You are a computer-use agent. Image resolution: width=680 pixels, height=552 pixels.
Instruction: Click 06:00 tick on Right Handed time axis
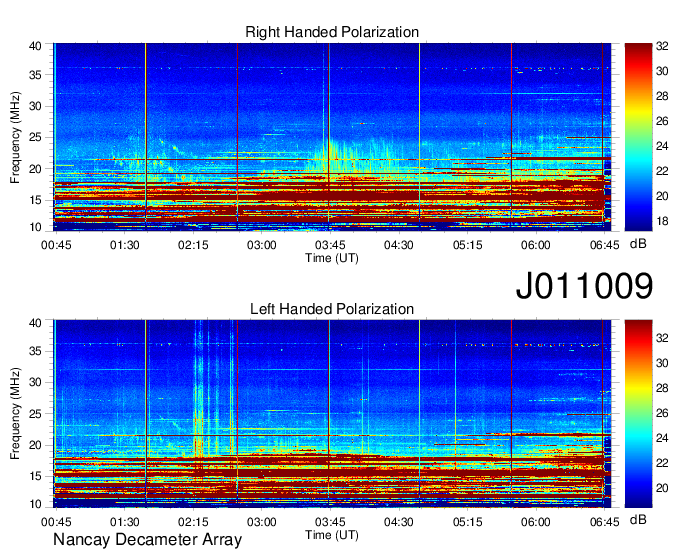536,245
